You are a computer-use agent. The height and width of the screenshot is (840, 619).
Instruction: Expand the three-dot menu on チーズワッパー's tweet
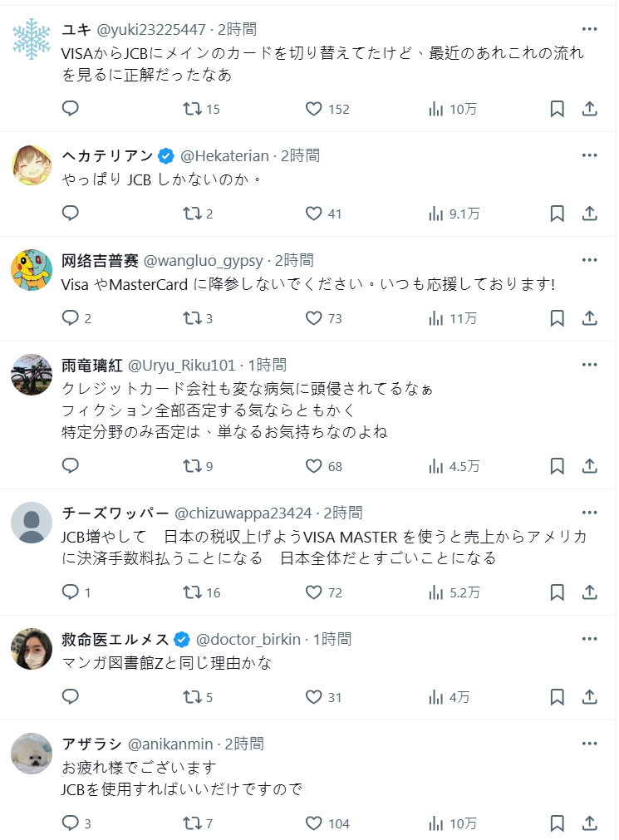[x=589, y=513]
